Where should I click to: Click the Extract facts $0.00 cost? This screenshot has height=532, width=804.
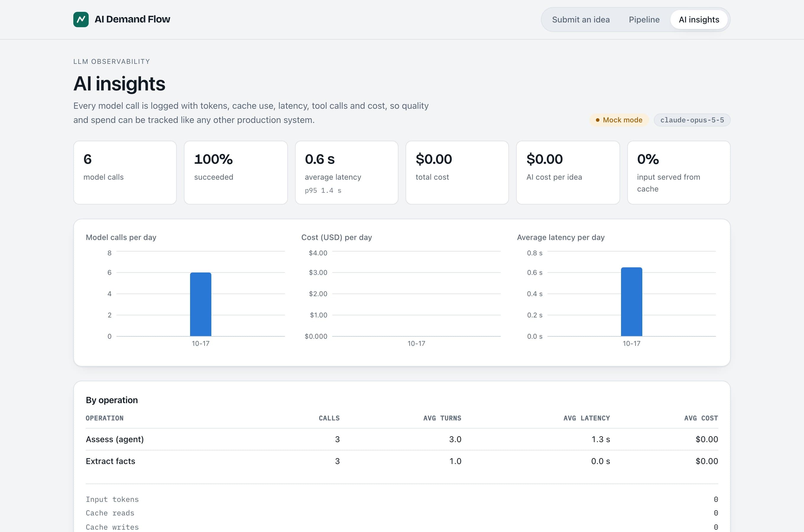tap(707, 461)
